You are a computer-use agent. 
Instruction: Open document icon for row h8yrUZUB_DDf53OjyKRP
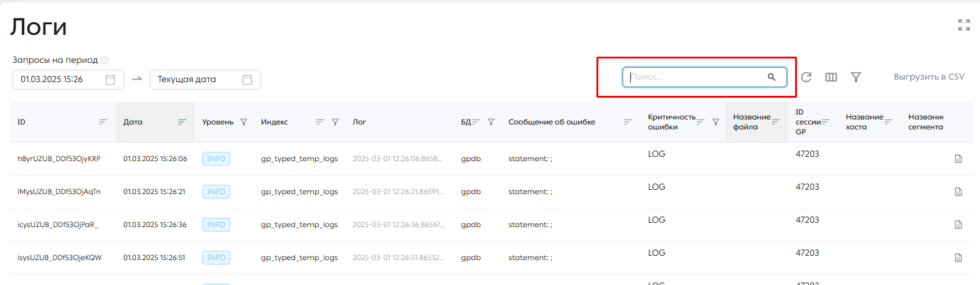coord(958,159)
